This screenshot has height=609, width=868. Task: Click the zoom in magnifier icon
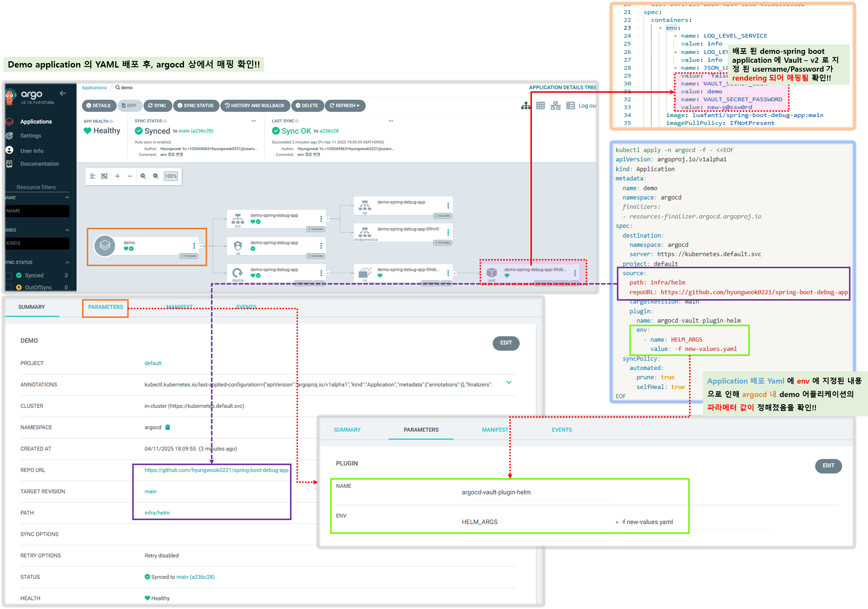point(143,176)
